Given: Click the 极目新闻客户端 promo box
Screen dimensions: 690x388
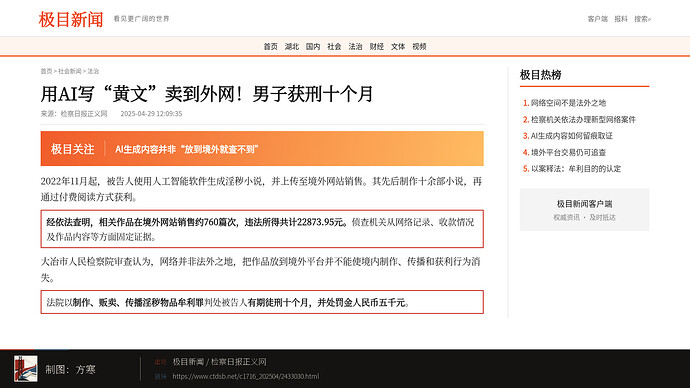Looking at the screenshot, I should (584, 210).
